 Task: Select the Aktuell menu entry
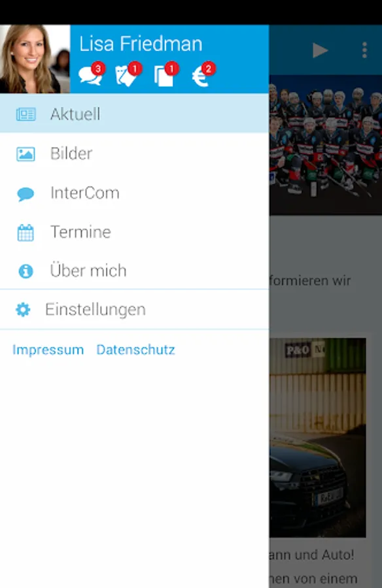click(x=135, y=113)
